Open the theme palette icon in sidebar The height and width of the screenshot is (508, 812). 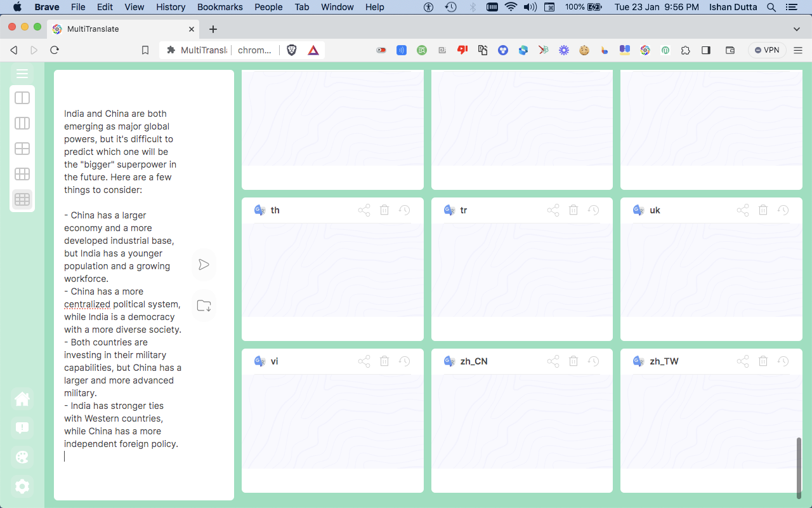(x=22, y=457)
